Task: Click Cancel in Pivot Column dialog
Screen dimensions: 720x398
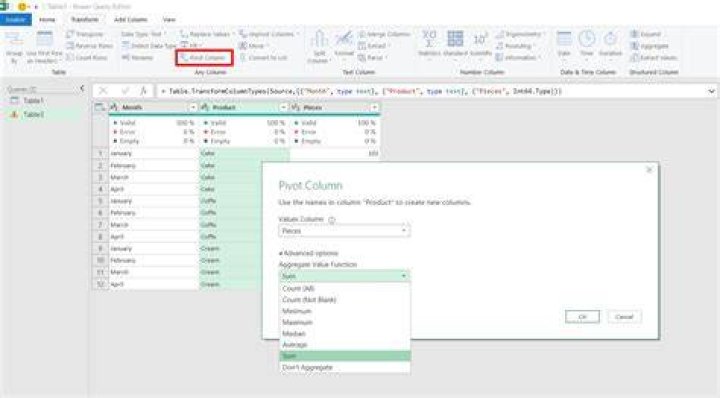Action: tap(624, 317)
